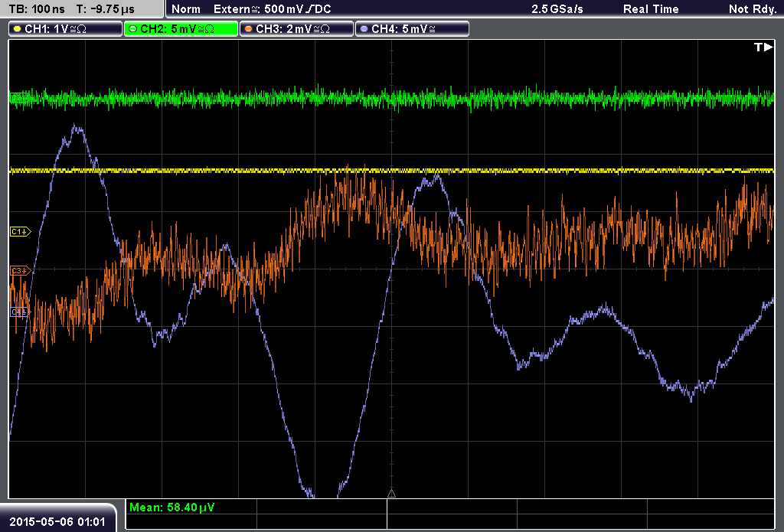Click the Norm trigger mode label
Image resolution: width=784 pixels, height=532 pixels.
point(186,9)
